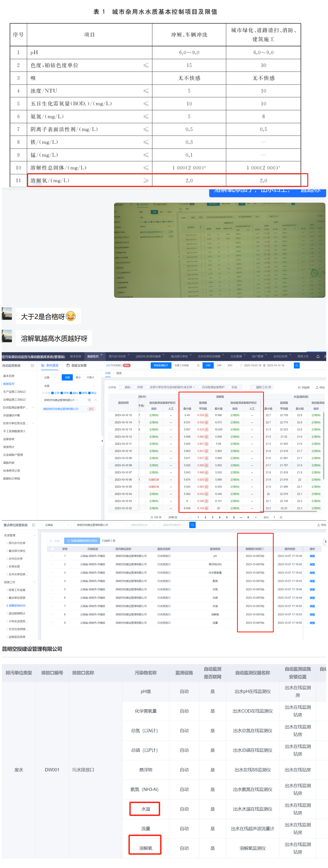Toggle the 剔除工况 checkbox
The width and height of the screenshot is (328, 868).
coord(254,387)
